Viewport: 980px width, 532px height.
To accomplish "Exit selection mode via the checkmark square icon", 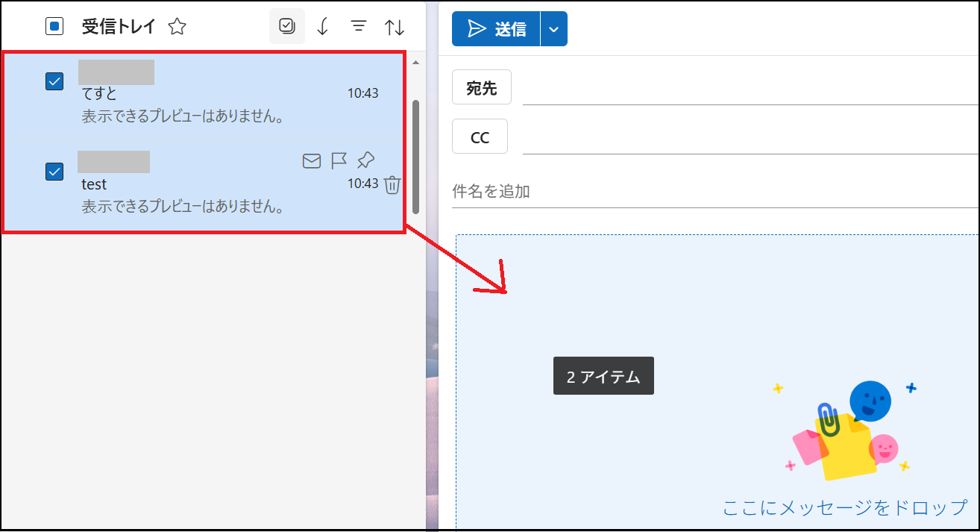I will [287, 26].
